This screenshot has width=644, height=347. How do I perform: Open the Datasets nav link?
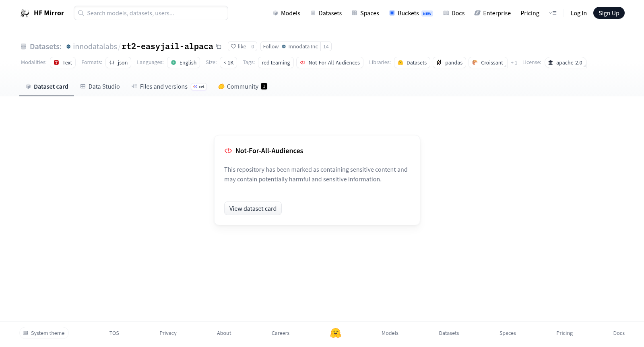[326, 13]
